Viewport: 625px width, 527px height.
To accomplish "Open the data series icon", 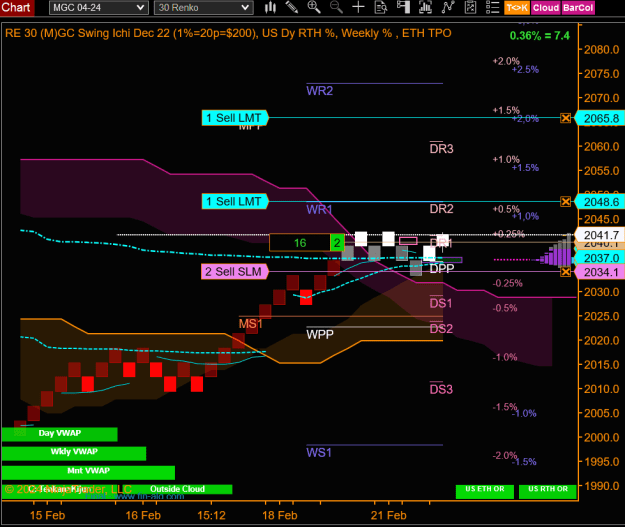I will [425, 7].
